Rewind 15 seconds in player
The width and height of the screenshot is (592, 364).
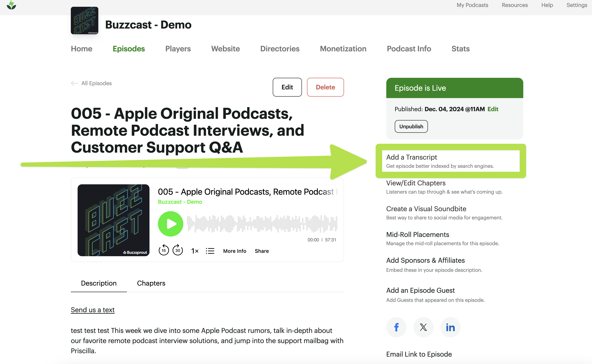pos(163,250)
